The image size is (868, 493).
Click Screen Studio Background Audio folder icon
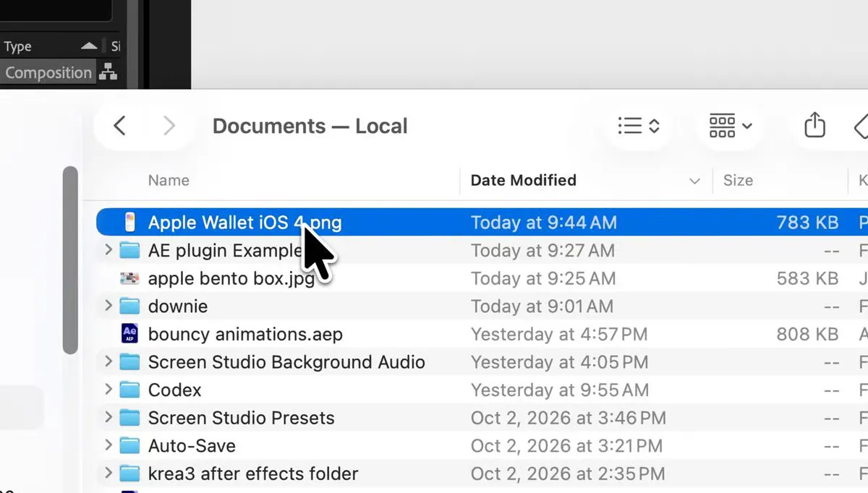pos(129,361)
